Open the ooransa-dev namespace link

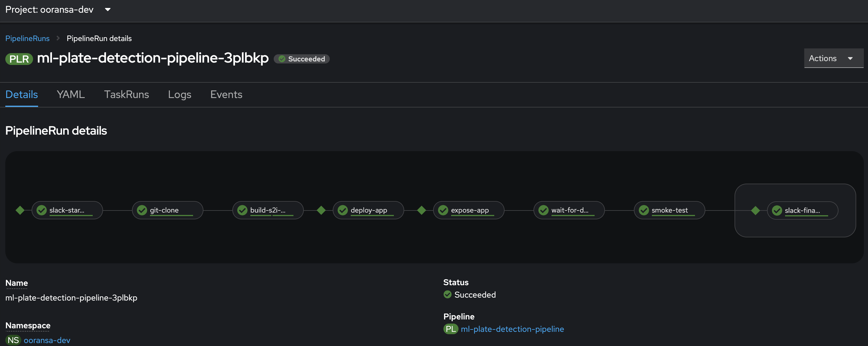pos(47,340)
